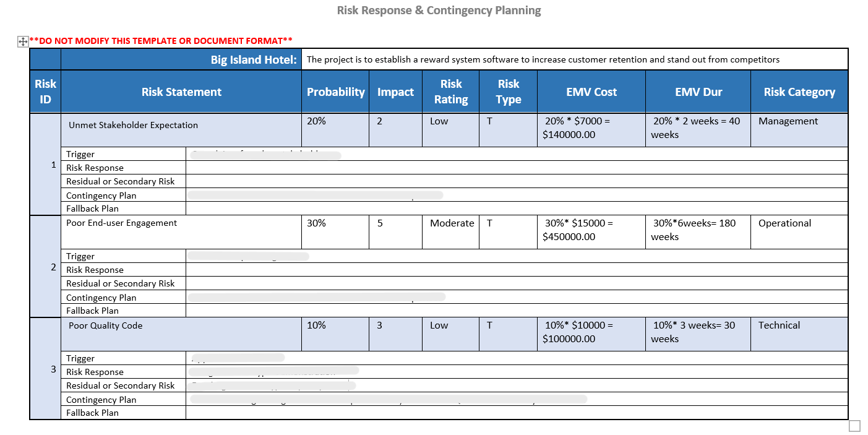
Task: Click the Trigger label under risk 1
Action: [x=80, y=154]
